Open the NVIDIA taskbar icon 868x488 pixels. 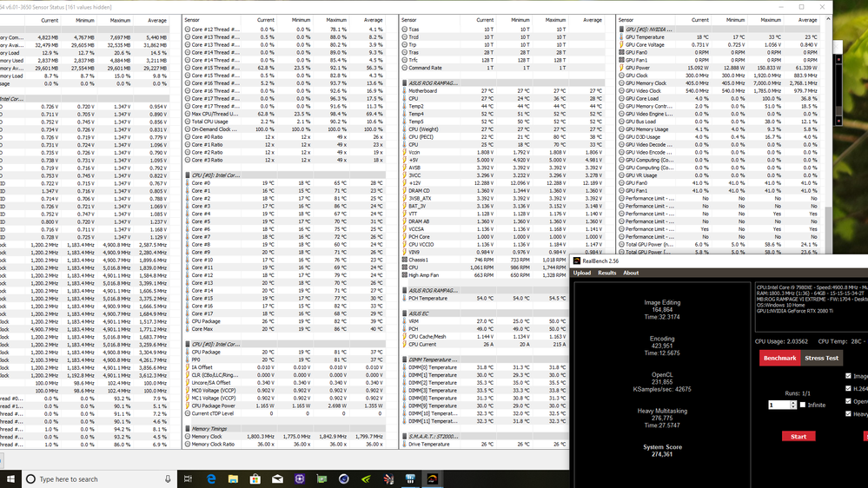(366, 479)
